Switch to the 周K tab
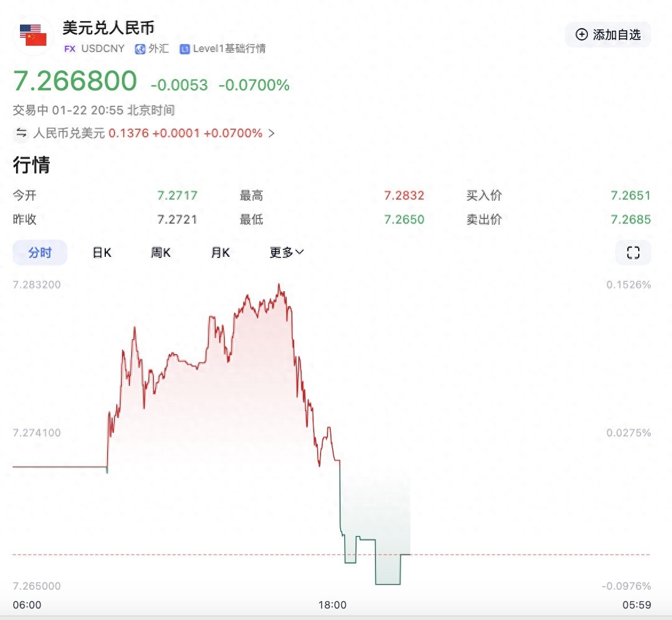The height and width of the screenshot is (620, 672). 161,253
